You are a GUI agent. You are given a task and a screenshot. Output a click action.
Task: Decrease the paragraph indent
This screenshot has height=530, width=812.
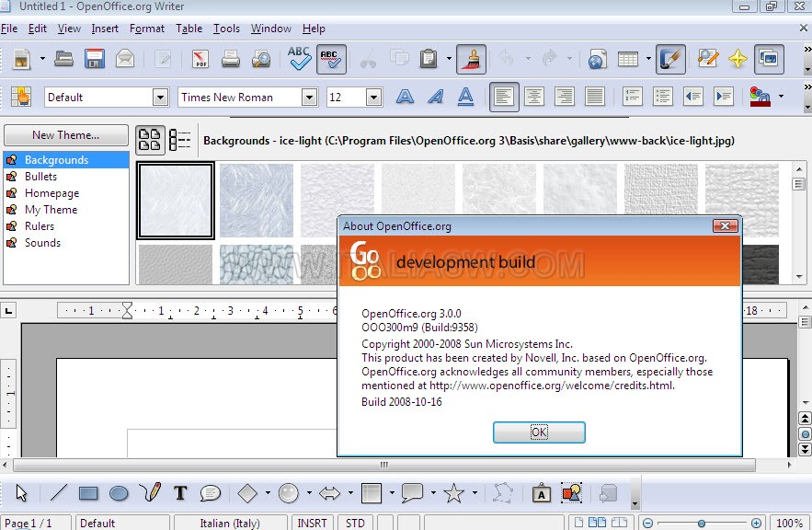[692, 97]
